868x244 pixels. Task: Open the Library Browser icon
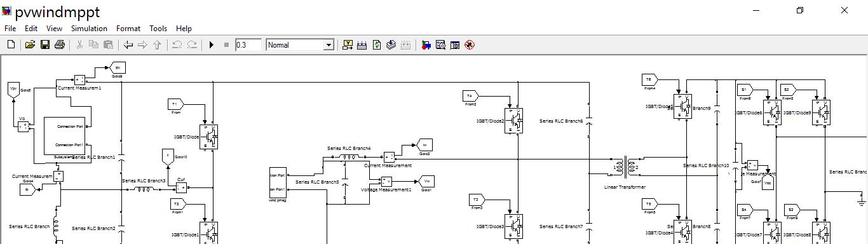coord(426,45)
